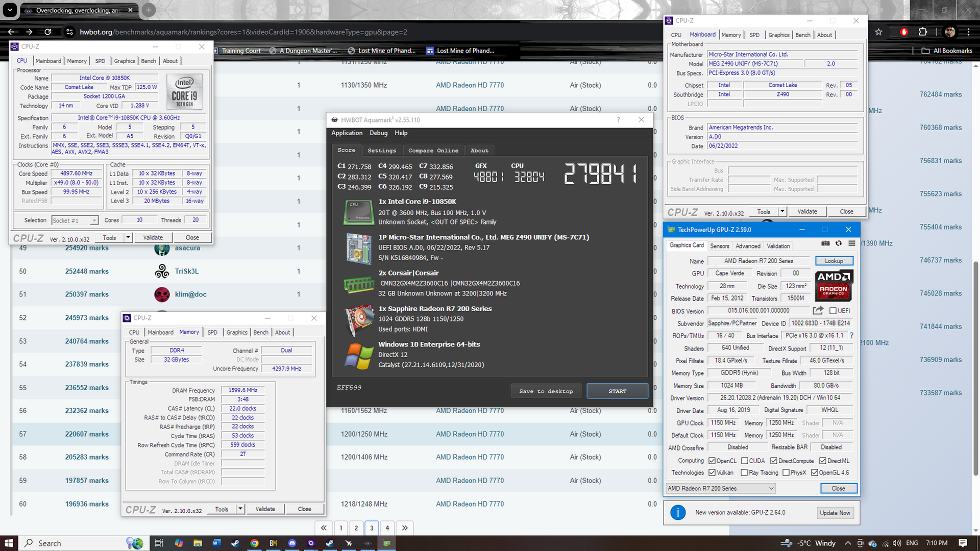Reload the hwbot page
980x551 pixels.
coord(47,32)
